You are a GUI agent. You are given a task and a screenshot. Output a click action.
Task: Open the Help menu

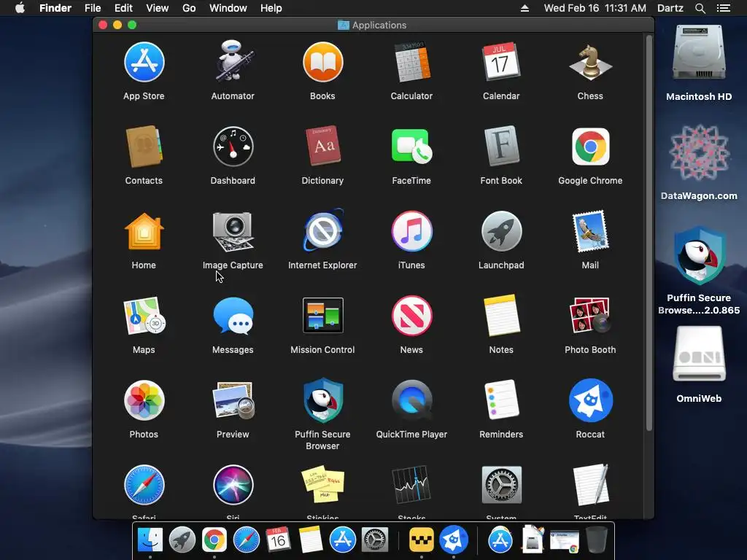coord(271,8)
